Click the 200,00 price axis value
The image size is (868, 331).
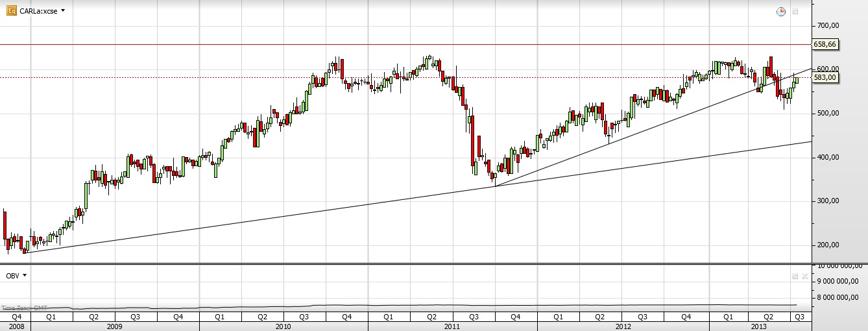coord(828,245)
